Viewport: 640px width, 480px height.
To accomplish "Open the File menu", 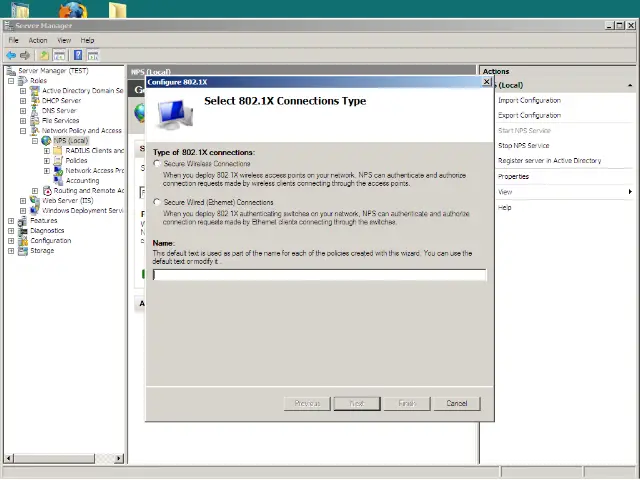I will pyautogui.click(x=13, y=40).
